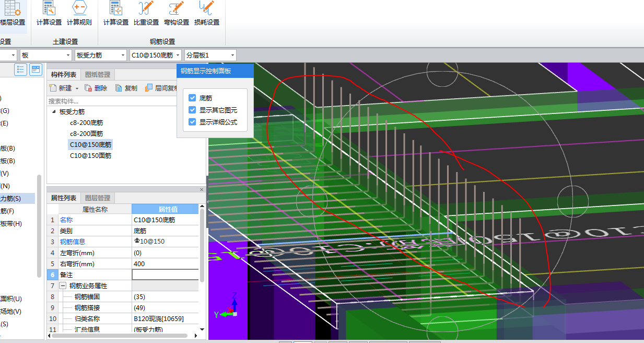Open 计算设置 in 钢筋设置 group
This screenshot has width=644, height=343.
pyautogui.click(x=116, y=14)
